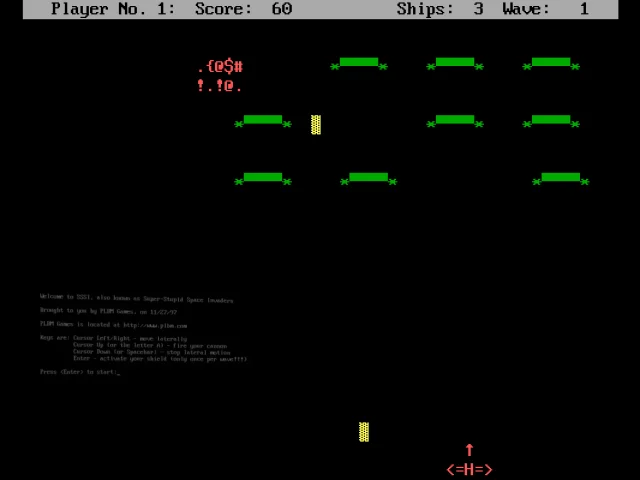The height and width of the screenshot is (480, 640).
Task: Click the 'Player No. 1:' label
Action: point(113,9)
